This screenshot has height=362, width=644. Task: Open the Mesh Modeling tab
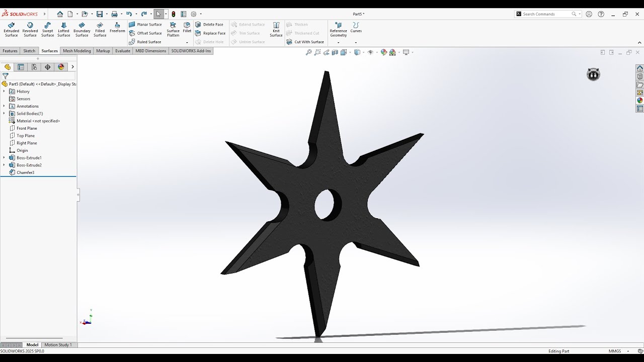tap(77, 51)
